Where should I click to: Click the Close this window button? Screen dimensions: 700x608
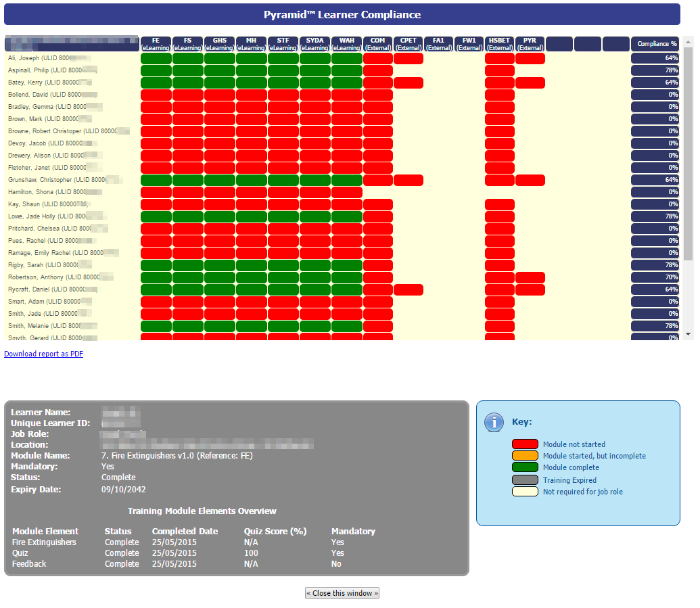pos(342,593)
